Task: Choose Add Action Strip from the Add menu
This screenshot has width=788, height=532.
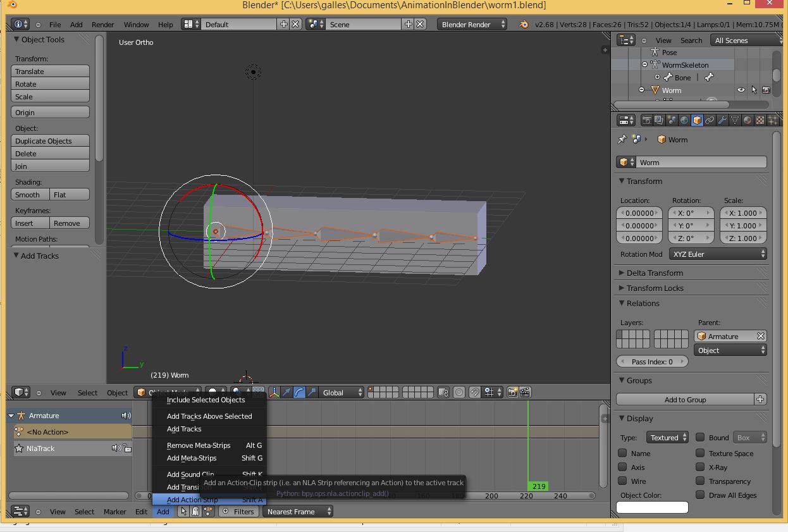Action: (x=209, y=500)
